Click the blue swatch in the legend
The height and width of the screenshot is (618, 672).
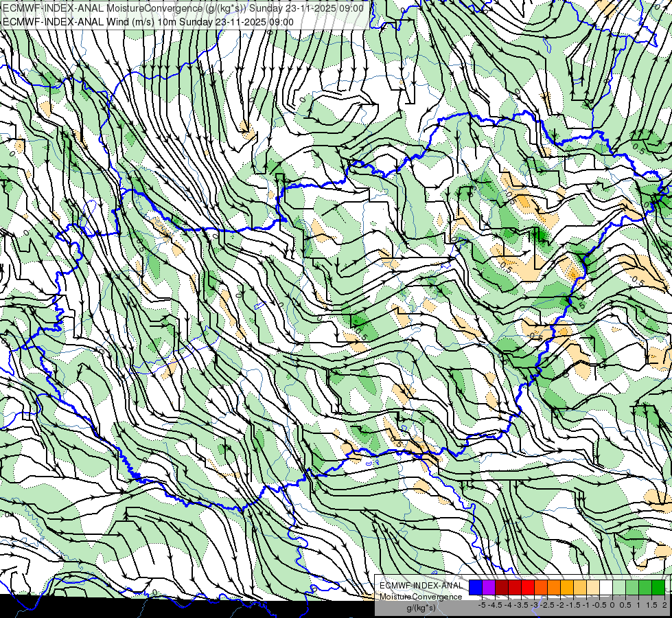(476, 587)
